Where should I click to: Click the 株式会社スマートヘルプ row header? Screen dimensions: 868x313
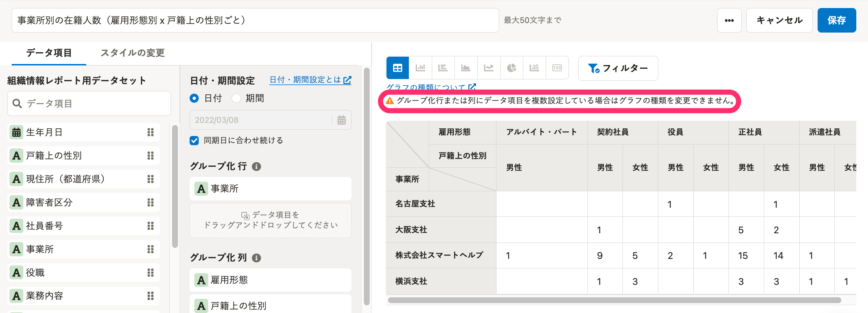click(x=441, y=255)
